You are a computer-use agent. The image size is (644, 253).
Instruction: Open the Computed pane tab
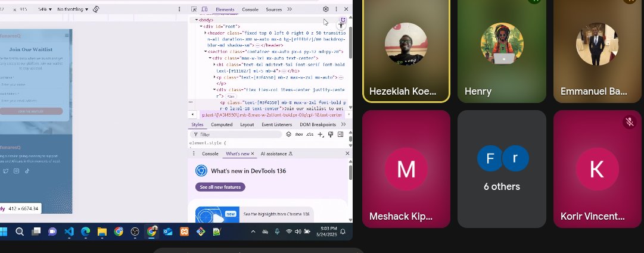coord(222,125)
